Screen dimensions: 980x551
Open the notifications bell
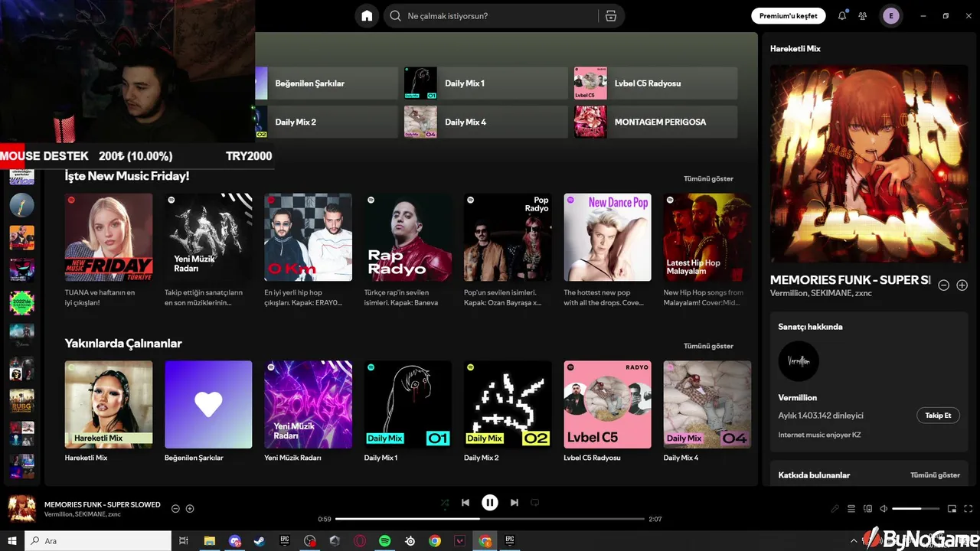pos(842,15)
